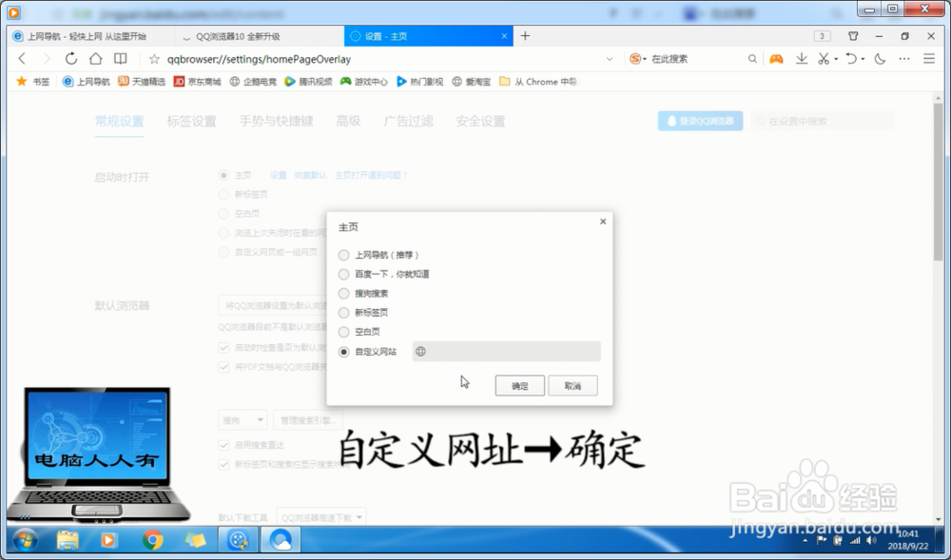Open the home page via the house icon
Image resolution: width=951 pixels, height=560 pixels.
pos(96,59)
